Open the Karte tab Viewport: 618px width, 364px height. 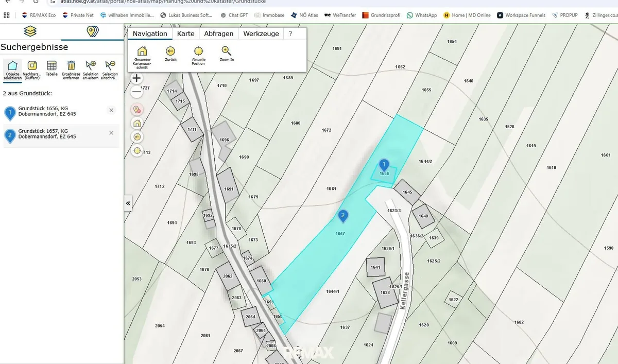185,33
